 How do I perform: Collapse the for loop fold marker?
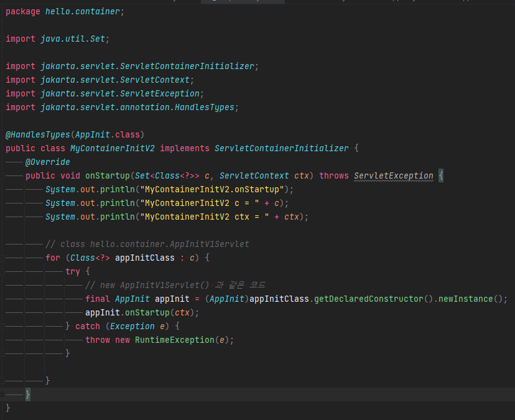tap(2, 258)
